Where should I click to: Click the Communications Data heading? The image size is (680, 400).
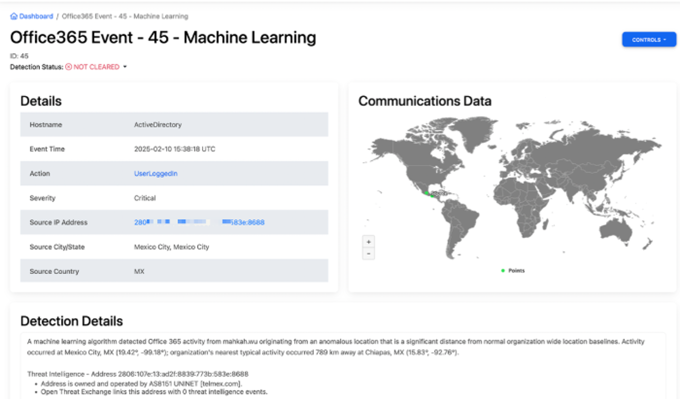coord(425,101)
